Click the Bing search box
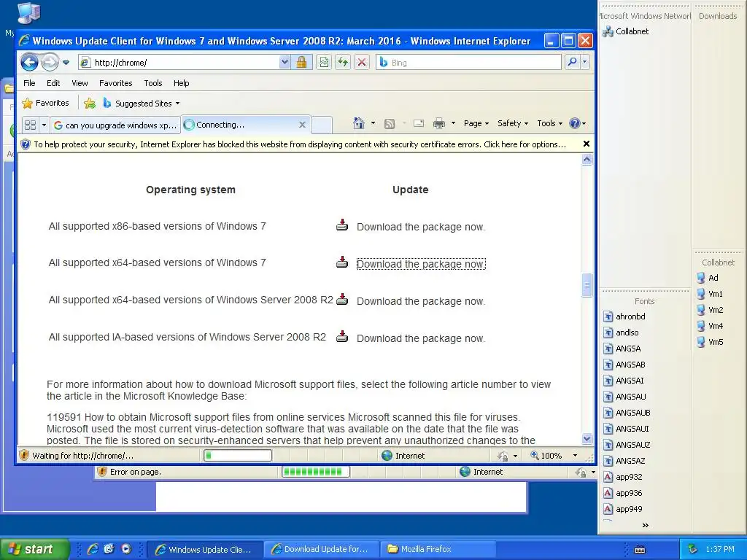The height and width of the screenshot is (560, 747). point(469,63)
